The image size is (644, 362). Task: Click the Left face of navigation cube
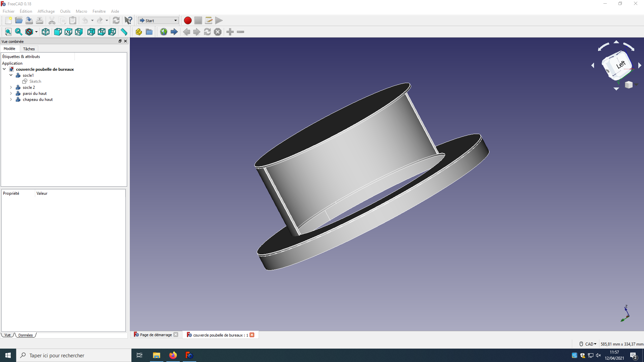pos(621,64)
